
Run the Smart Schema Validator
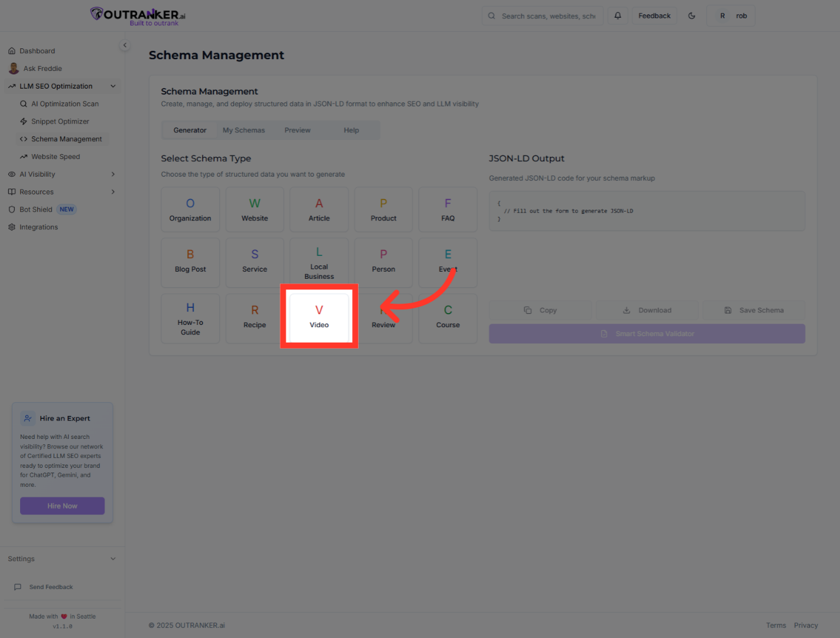pos(647,334)
